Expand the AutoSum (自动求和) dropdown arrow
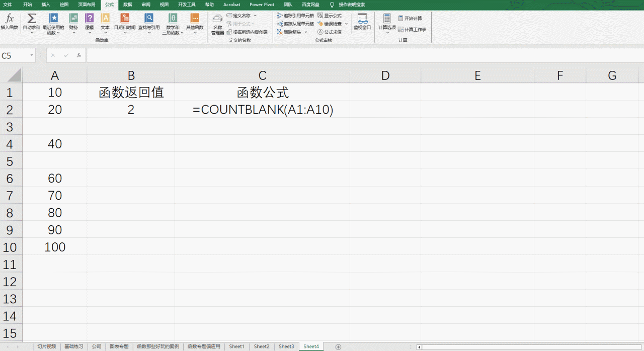The image size is (644, 351). point(31,33)
